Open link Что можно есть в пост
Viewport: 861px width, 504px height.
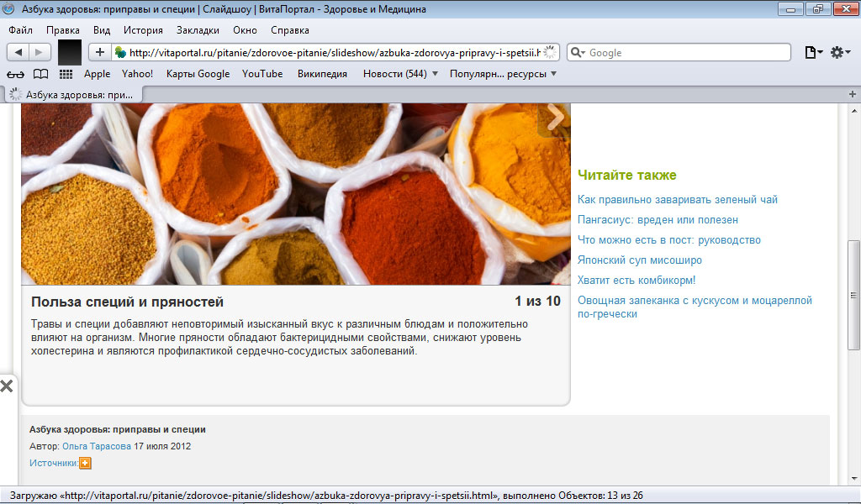coord(668,240)
